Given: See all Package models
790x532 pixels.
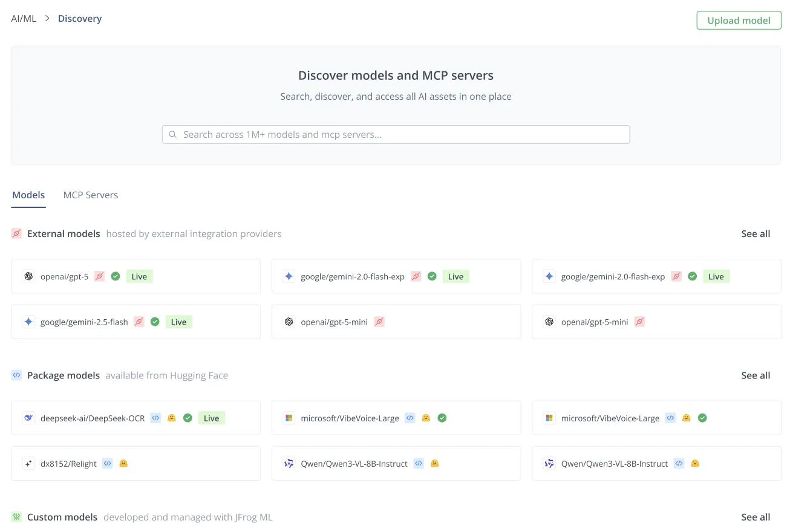Looking at the screenshot, I should tap(756, 375).
